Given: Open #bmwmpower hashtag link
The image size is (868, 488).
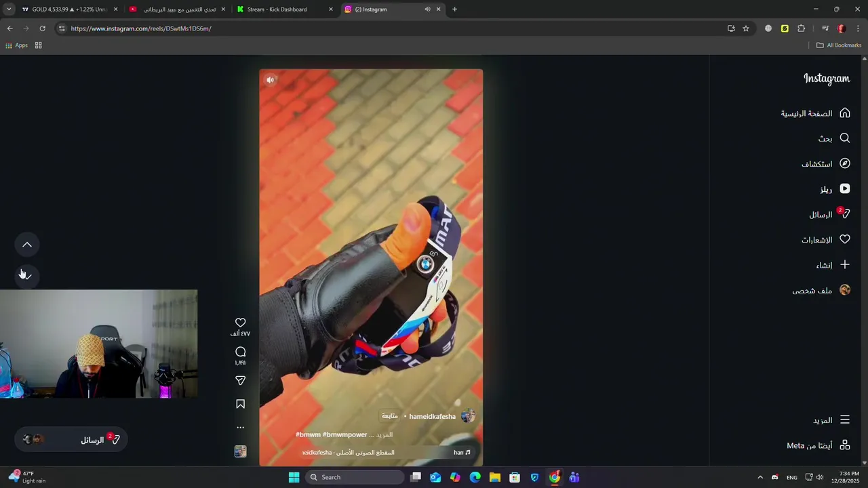Looking at the screenshot, I should pyautogui.click(x=344, y=434).
